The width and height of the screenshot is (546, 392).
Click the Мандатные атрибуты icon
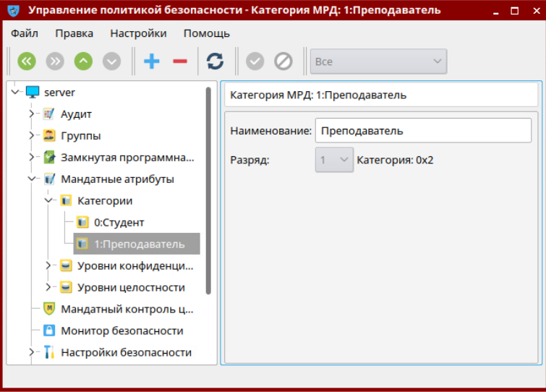49,179
